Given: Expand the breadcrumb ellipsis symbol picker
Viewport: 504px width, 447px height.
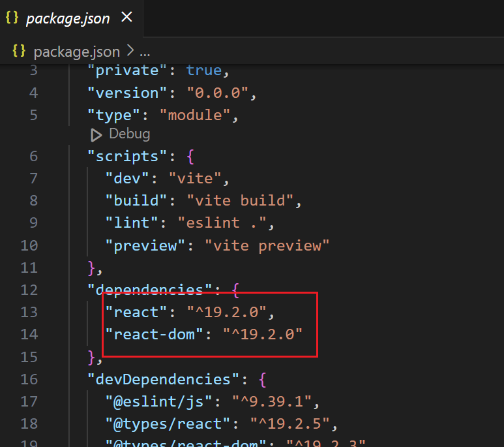Looking at the screenshot, I should click(145, 51).
